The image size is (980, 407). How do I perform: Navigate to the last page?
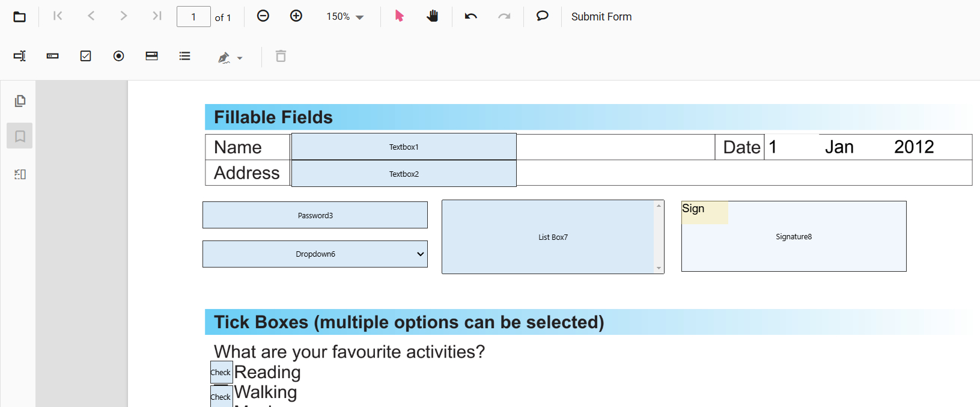point(157,16)
